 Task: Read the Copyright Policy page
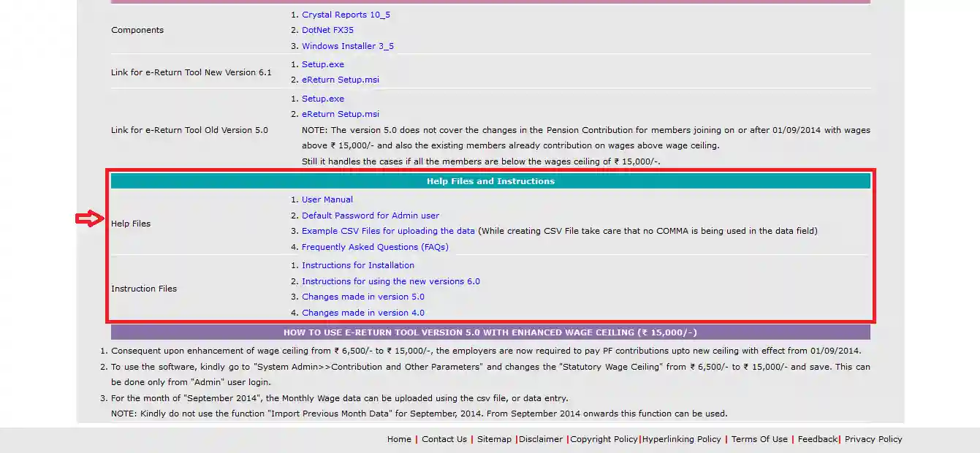pyautogui.click(x=604, y=439)
